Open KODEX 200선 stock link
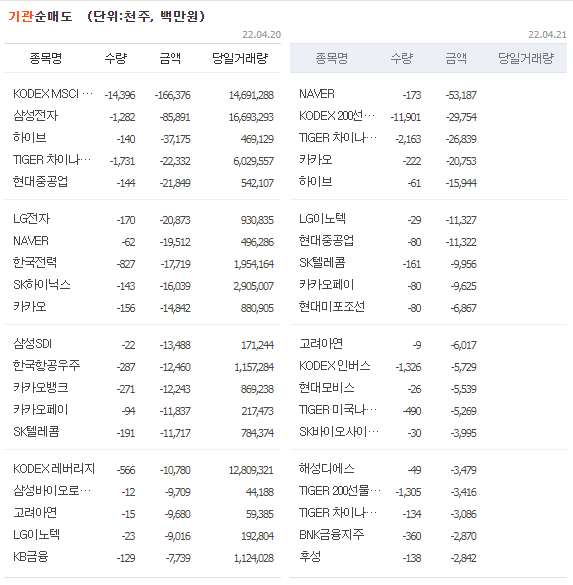 tap(337, 116)
